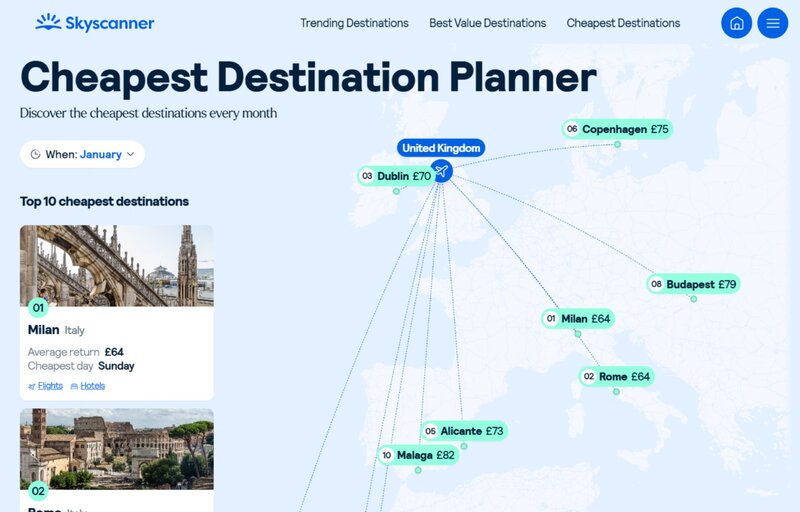
Task: Click the Rome map dot
Action: point(616,392)
